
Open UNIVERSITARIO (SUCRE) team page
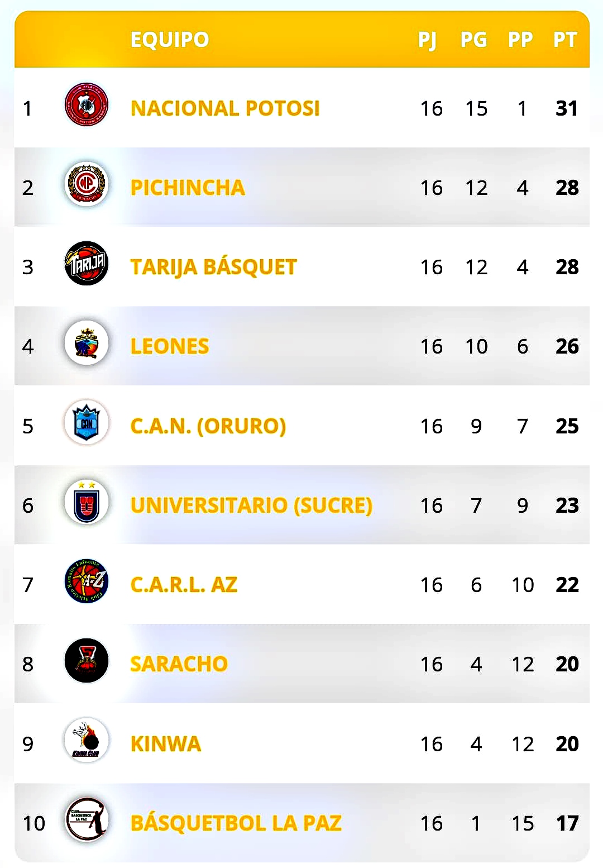click(251, 505)
